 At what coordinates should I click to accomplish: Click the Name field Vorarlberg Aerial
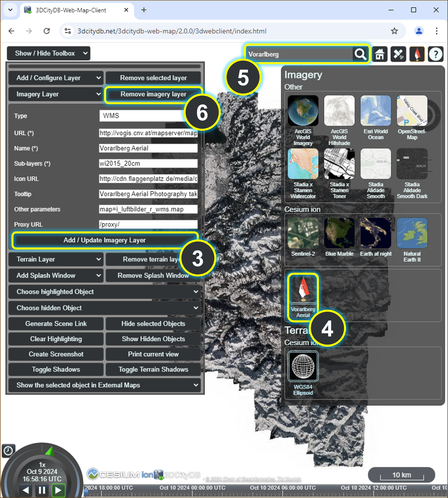click(x=148, y=148)
